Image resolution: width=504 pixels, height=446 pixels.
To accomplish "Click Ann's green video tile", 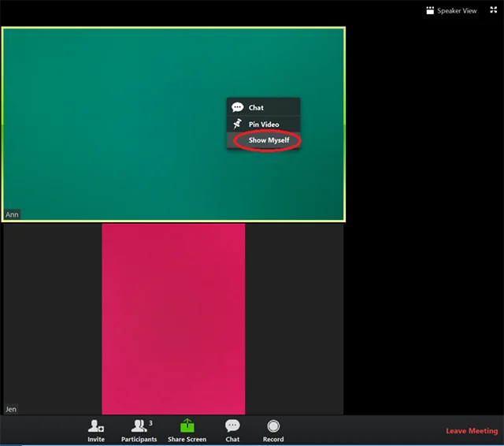I will click(173, 125).
